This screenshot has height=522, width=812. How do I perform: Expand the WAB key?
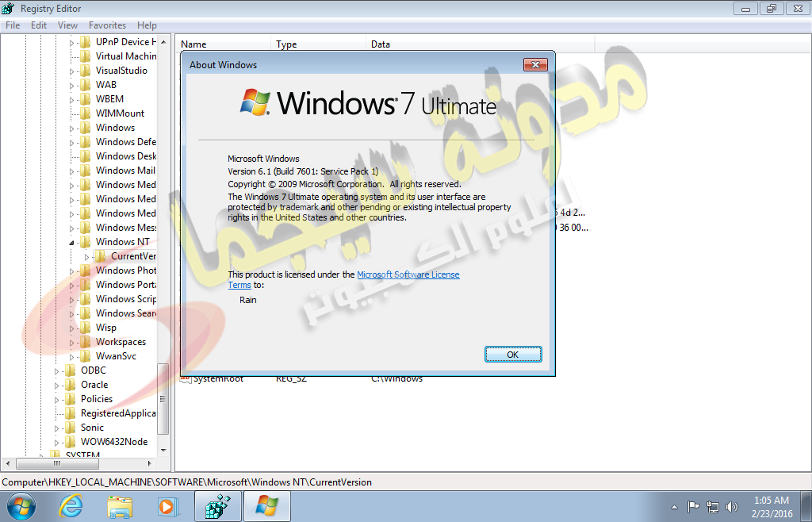coord(71,86)
